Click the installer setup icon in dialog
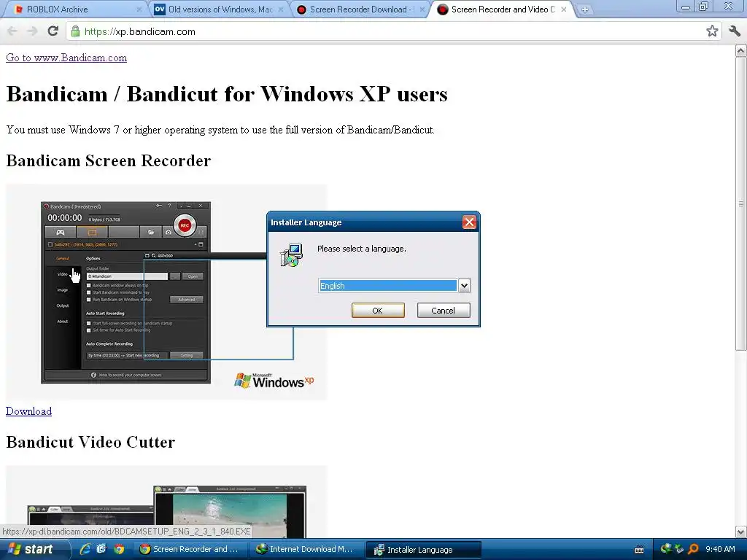747x560 pixels. tap(291, 255)
